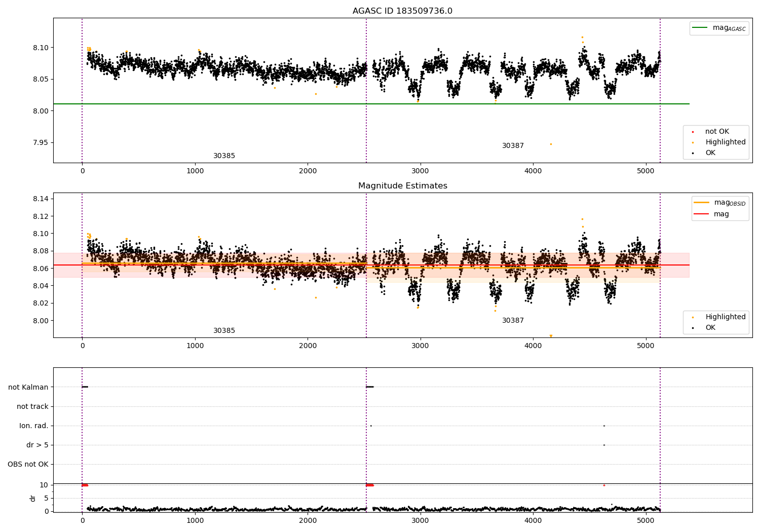This screenshot has width=760, height=532.
Task: Click the 5 tick on dr axis
Action: pos(46,498)
